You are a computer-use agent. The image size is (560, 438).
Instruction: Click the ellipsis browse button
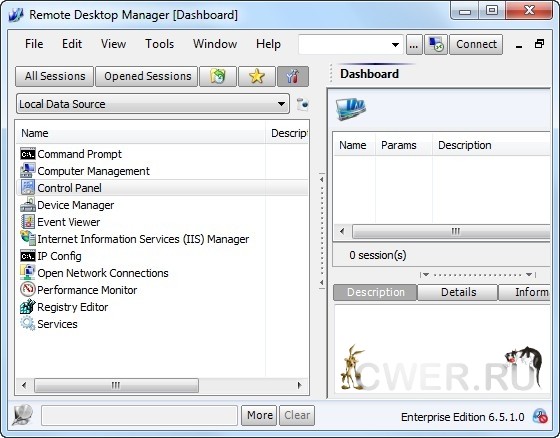pyautogui.click(x=414, y=45)
